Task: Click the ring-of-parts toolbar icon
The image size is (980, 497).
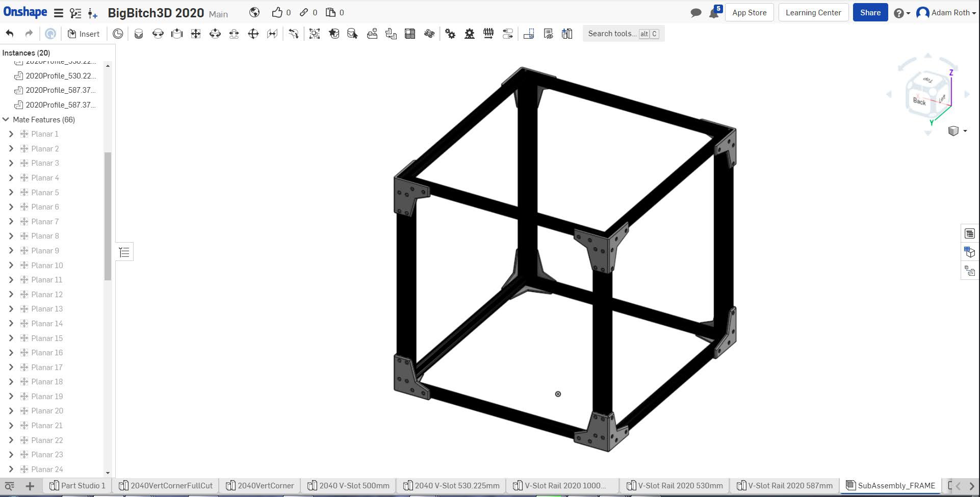Action: pos(429,34)
